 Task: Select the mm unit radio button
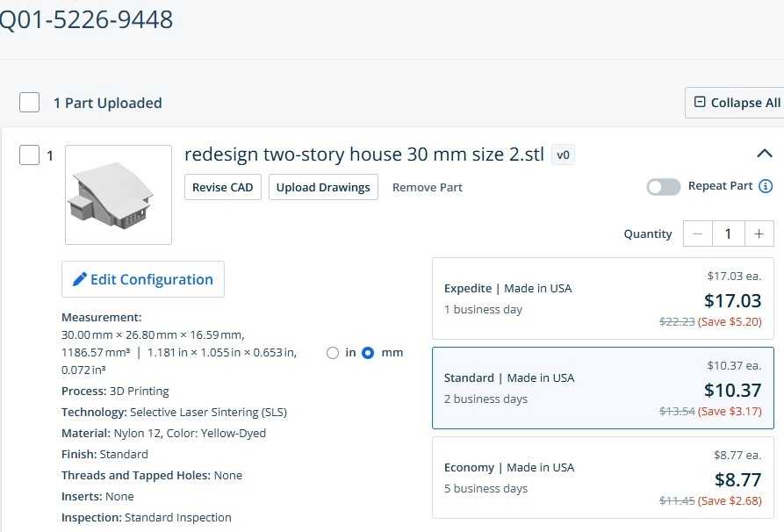368,353
